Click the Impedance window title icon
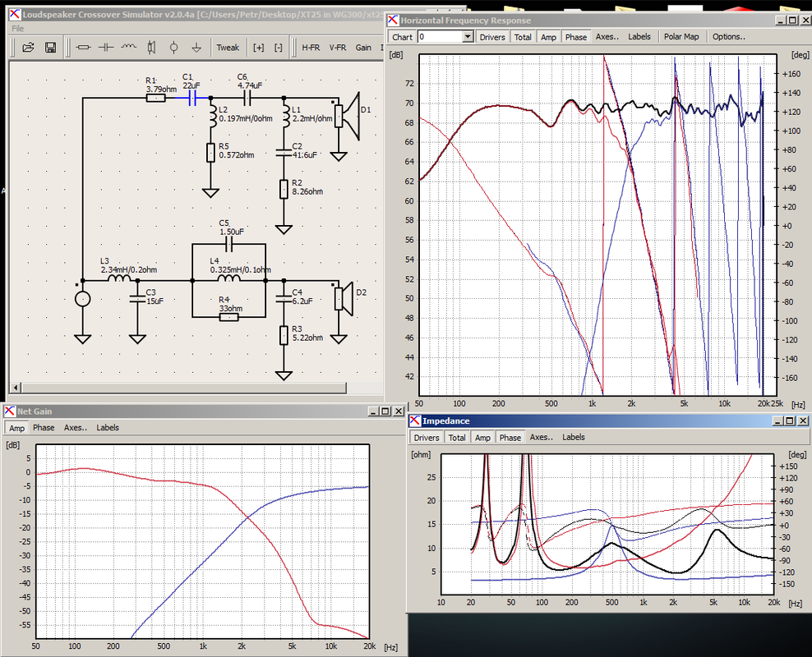 [415, 420]
